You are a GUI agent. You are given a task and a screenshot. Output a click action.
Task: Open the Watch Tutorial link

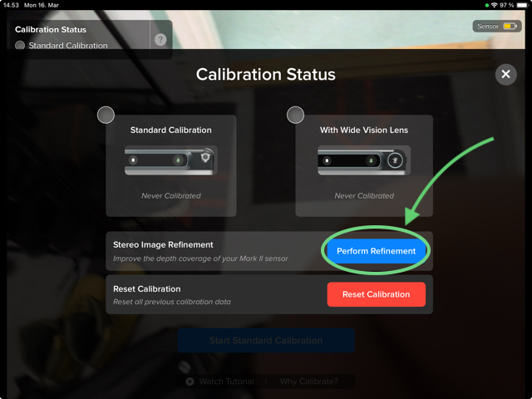(226, 382)
